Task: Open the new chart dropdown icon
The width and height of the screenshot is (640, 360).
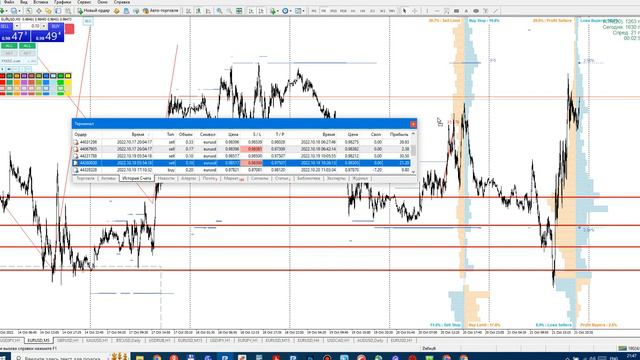Action: point(3,11)
